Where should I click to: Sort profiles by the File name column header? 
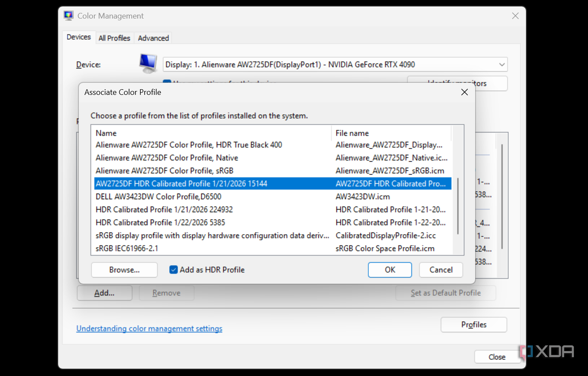pyautogui.click(x=392, y=133)
